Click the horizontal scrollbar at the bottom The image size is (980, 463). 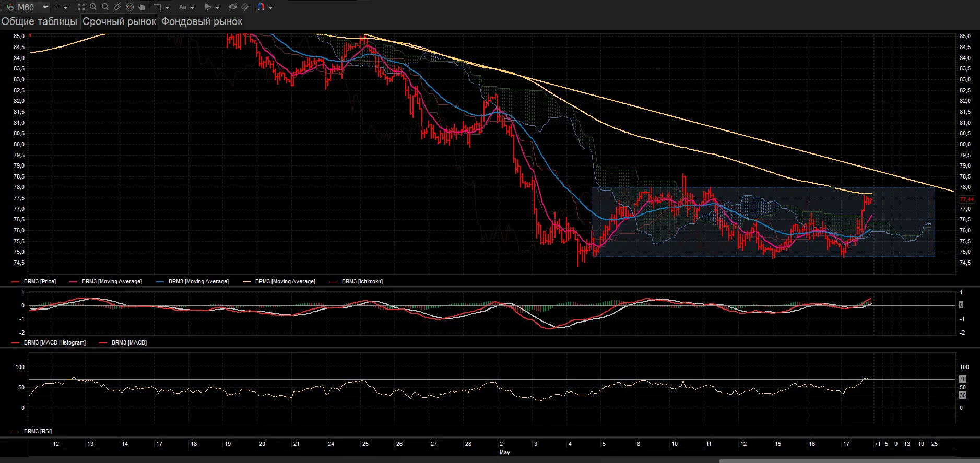[849, 461]
